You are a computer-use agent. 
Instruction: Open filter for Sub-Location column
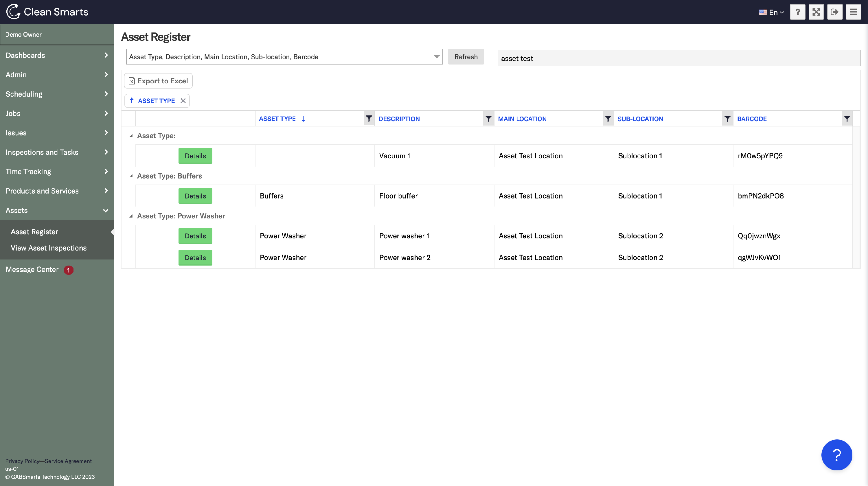(727, 119)
